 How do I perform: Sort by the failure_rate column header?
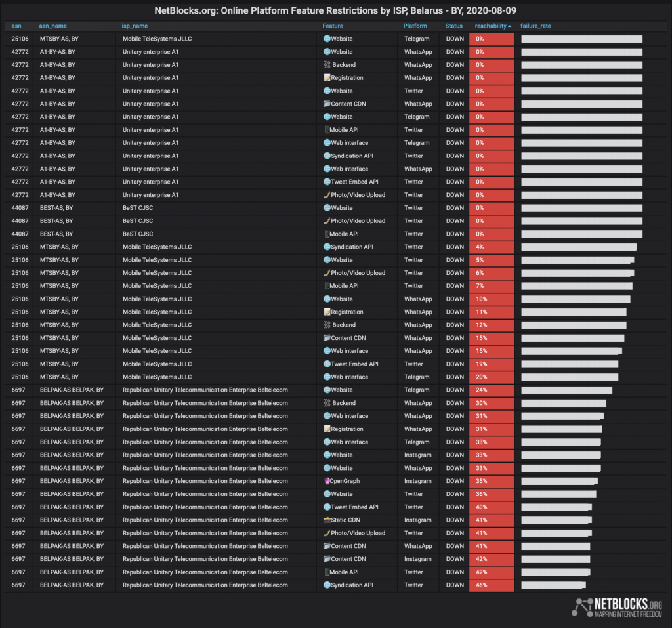click(535, 26)
